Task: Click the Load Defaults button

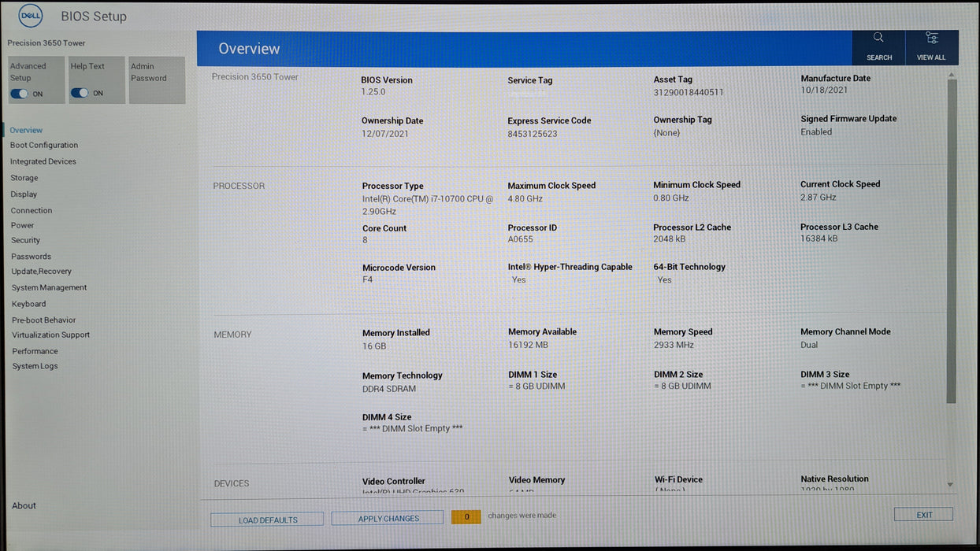Action: 267,520
